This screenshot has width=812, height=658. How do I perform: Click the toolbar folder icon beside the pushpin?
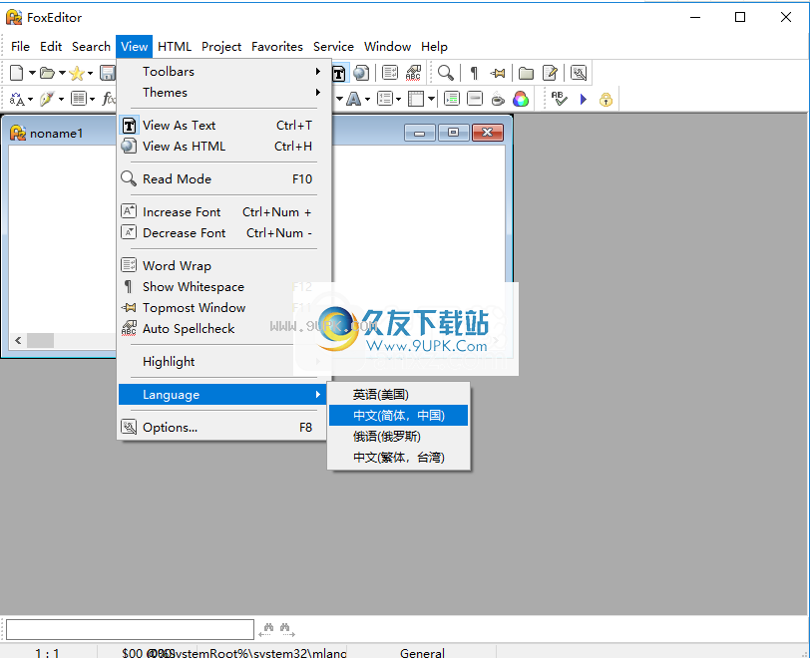[526, 73]
